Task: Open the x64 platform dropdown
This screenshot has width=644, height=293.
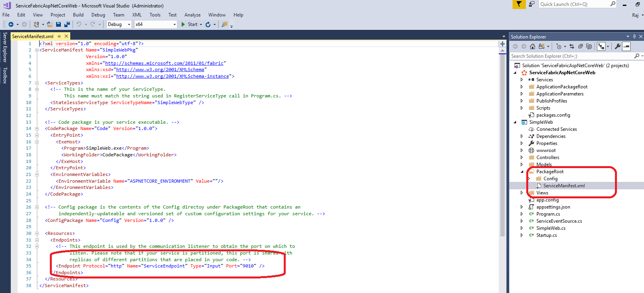Action: click(x=175, y=24)
